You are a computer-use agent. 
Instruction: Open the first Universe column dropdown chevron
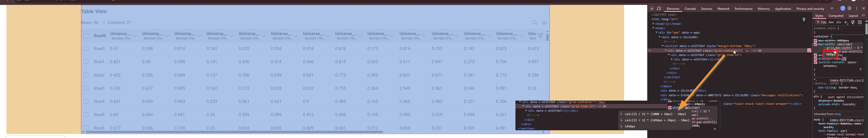pyautogui.click(x=135, y=36)
